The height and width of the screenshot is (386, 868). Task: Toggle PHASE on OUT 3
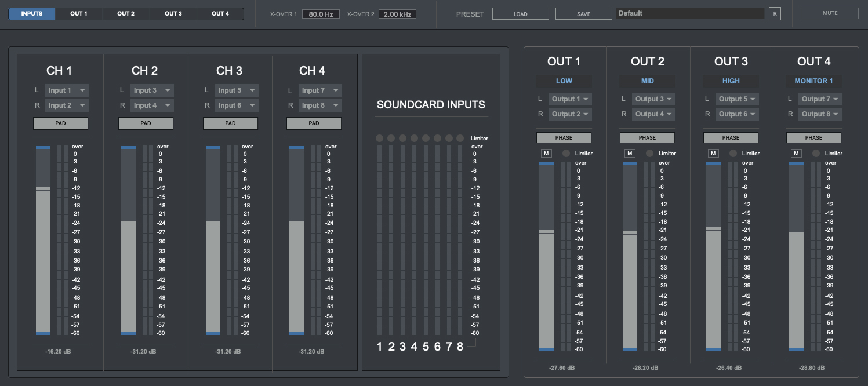(731, 138)
